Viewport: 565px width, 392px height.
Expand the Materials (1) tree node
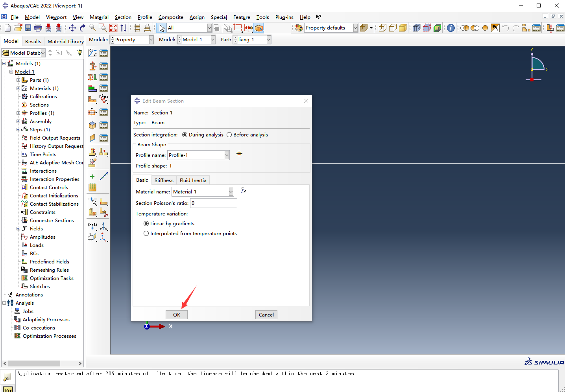click(x=18, y=88)
